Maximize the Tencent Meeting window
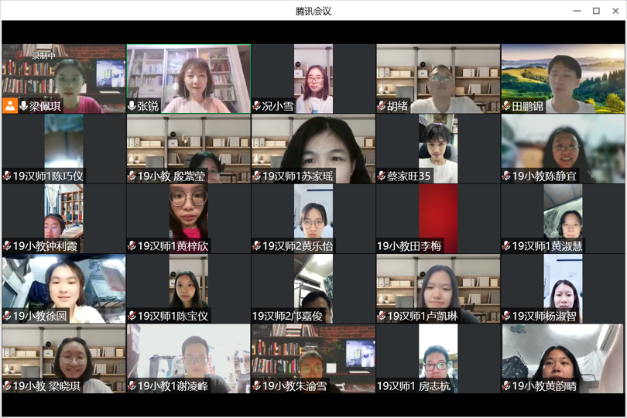 [596, 11]
